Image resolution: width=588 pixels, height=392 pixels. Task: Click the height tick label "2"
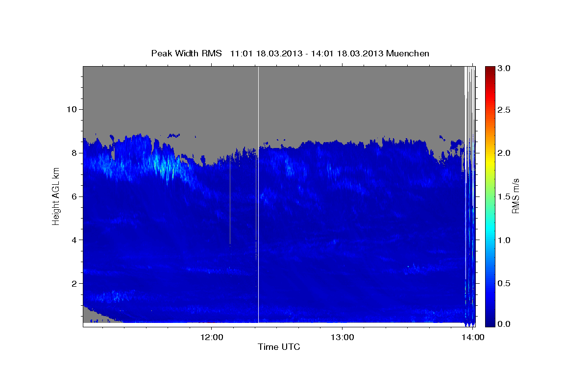pyautogui.click(x=74, y=284)
